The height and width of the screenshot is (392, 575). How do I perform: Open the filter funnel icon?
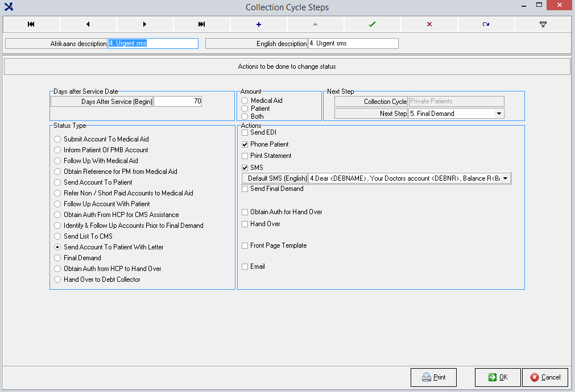[543, 24]
